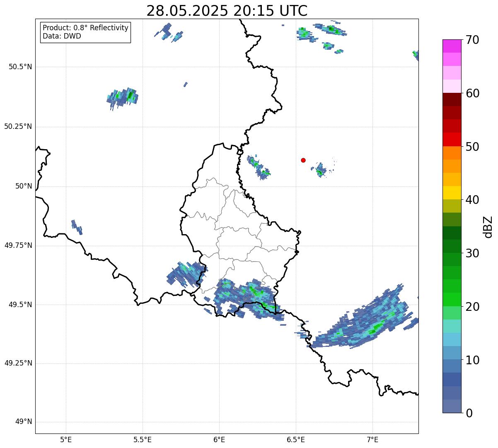Click the radar echo near 5.4°E 50.4°N
498x448 pixels.
123,98
